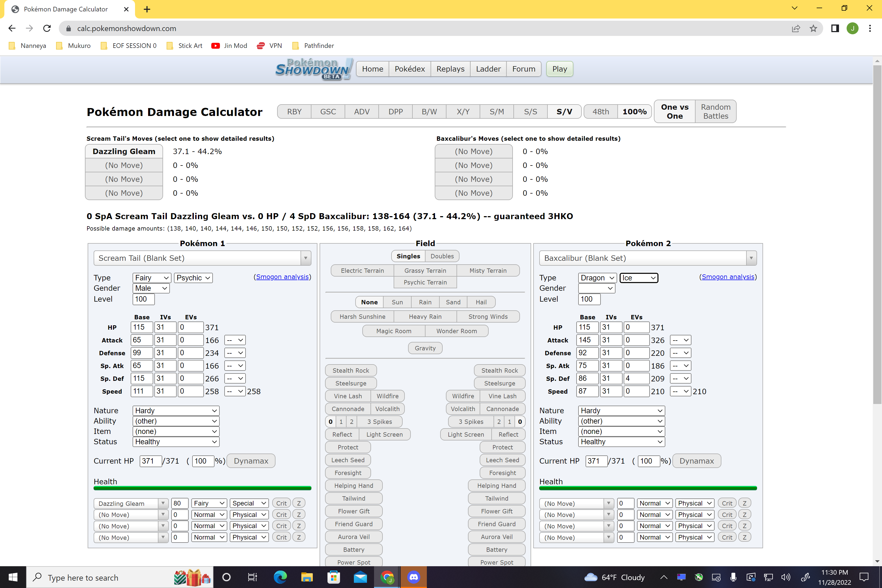Click the browser back arrow
This screenshot has height=588, width=882.
tap(12, 28)
